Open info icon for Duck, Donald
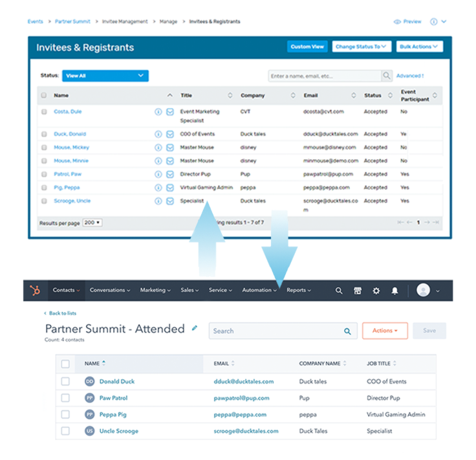476x460 pixels. [x=158, y=134]
